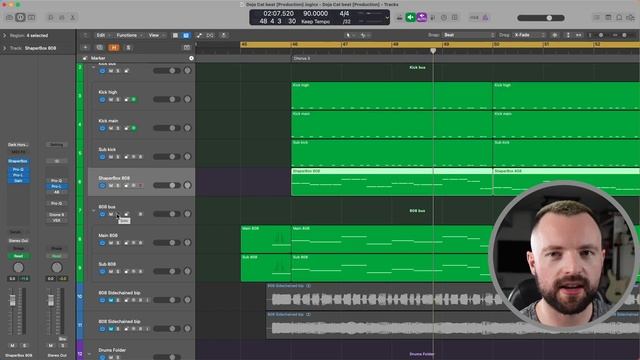Enable Flex with the Flex icon
Image resolution: width=640 pixels, height=360 pixels.
click(x=210, y=36)
